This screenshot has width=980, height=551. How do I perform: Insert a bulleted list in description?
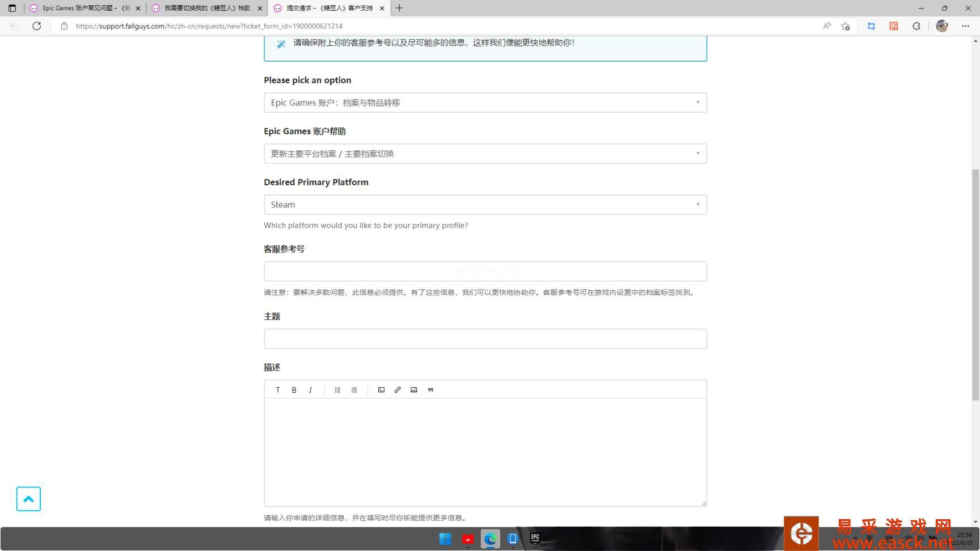click(x=337, y=390)
